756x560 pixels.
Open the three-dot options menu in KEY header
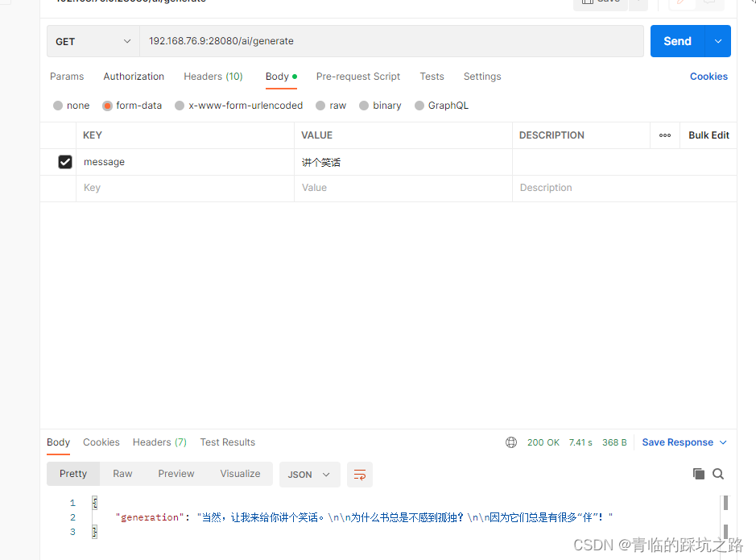[664, 135]
